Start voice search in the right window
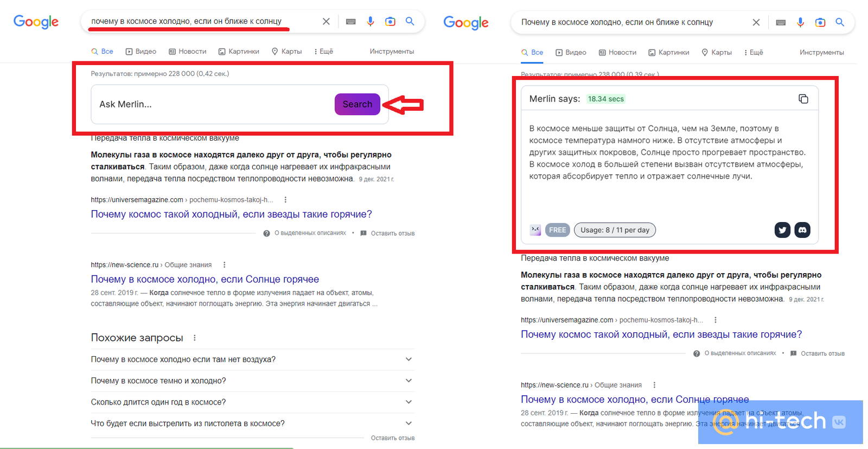This screenshot has width=868, height=449. (800, 22)
